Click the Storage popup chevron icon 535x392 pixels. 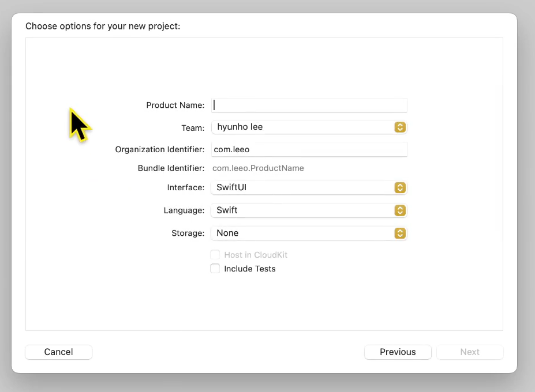400,233
